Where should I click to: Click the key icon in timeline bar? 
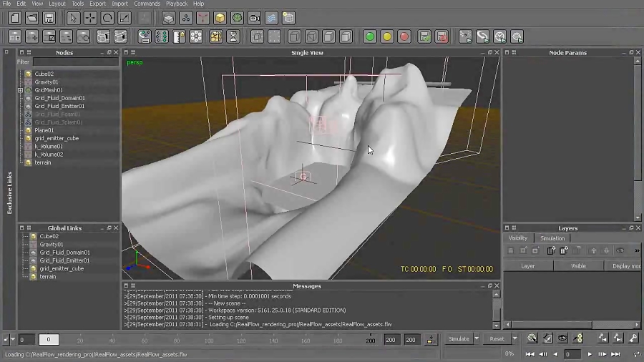tap(633, 338)
